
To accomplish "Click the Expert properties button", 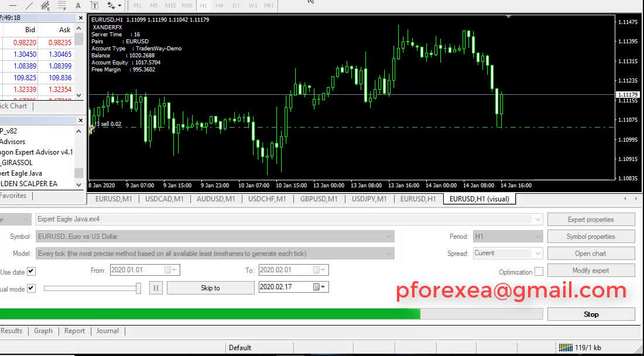I will tap(591, 220).
